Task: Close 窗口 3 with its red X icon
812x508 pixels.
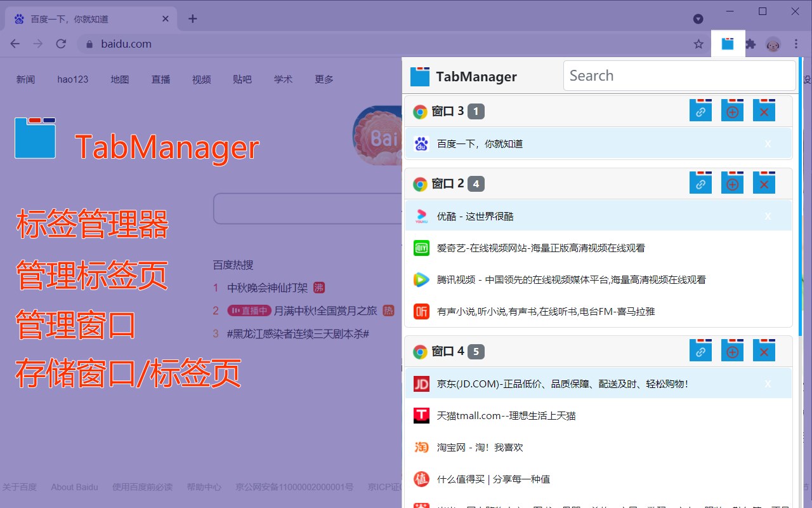Action: coord(764,110)
